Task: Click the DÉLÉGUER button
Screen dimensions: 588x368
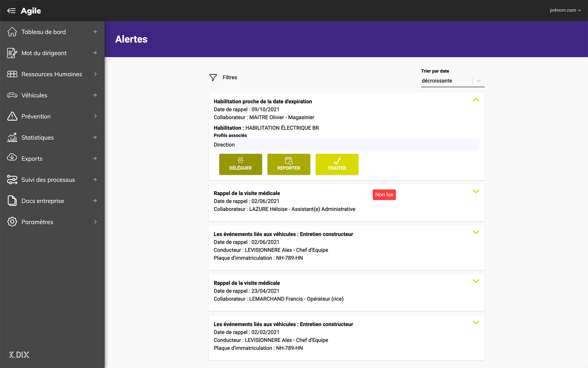Action: (241, 164)
